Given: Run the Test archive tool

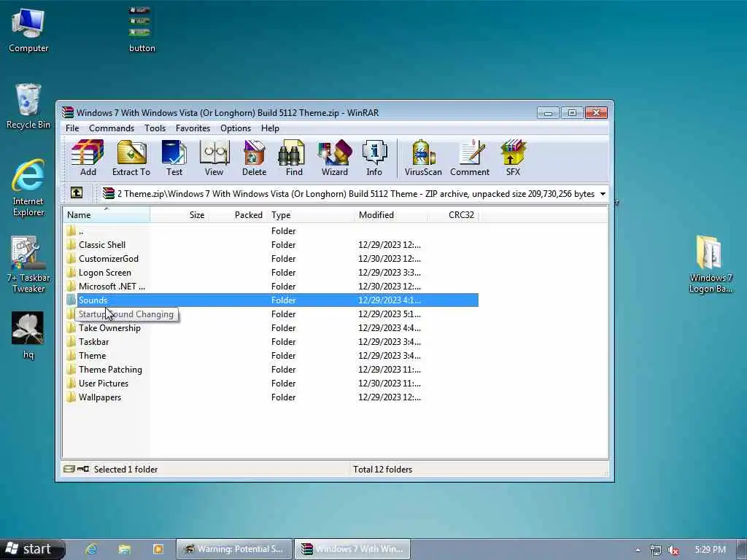Looking at the screenshot, I should click(174, 158).
